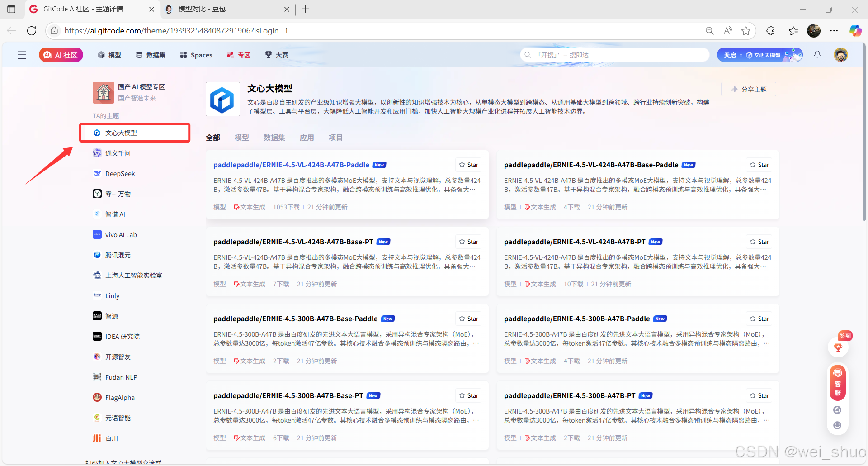Screen dimensions: 868x466
Task: Click the browser address bar URL
Action: (176, 31)
